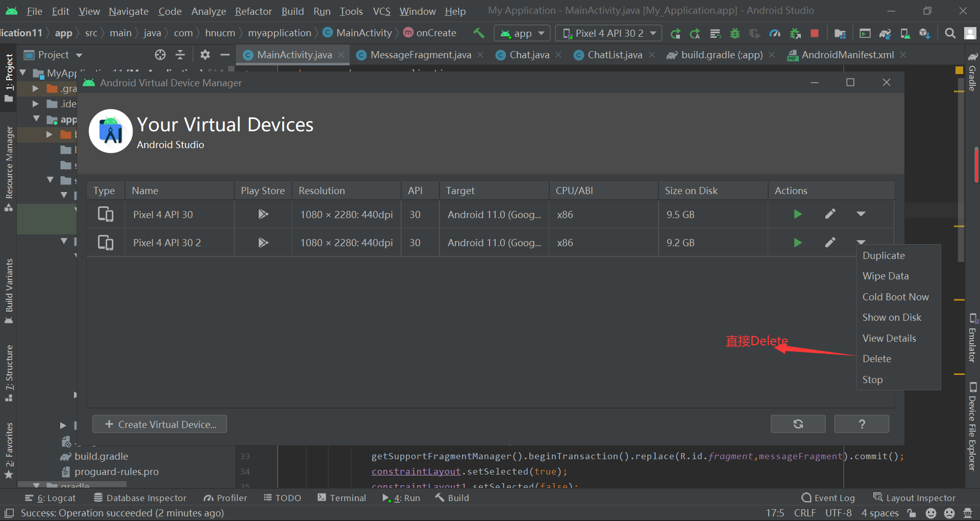Toggle the 1: Project tool window
980x521 pixels.
[9, 78]
